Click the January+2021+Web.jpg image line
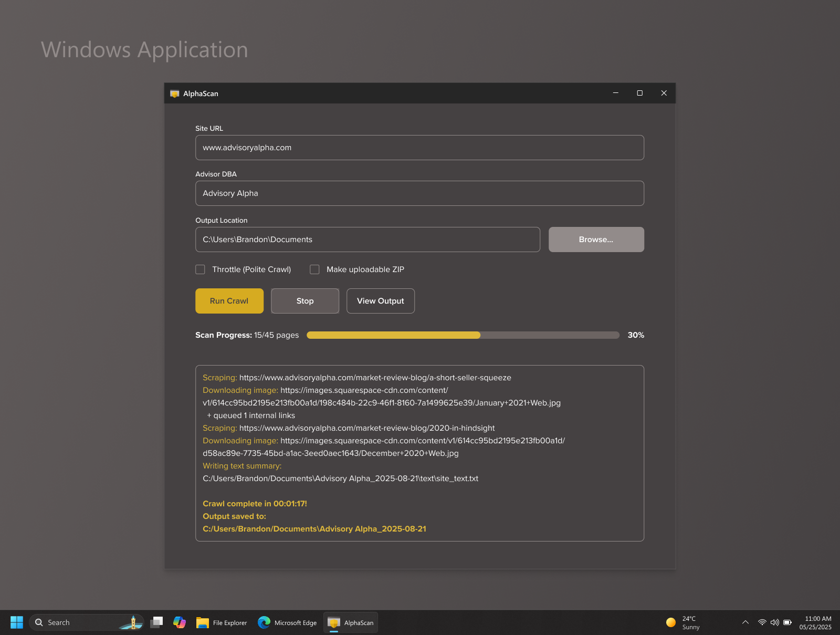Viewport: 840px width, 635px height. click(382, 403)
